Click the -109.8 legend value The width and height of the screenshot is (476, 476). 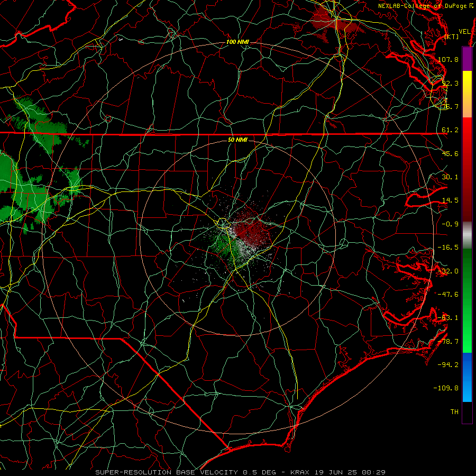click(x=446, y=388)
